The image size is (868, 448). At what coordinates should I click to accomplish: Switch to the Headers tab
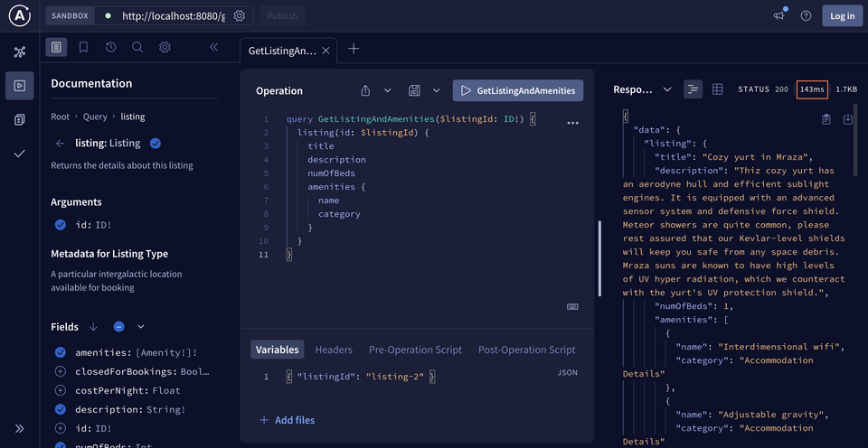click(334, 350)
